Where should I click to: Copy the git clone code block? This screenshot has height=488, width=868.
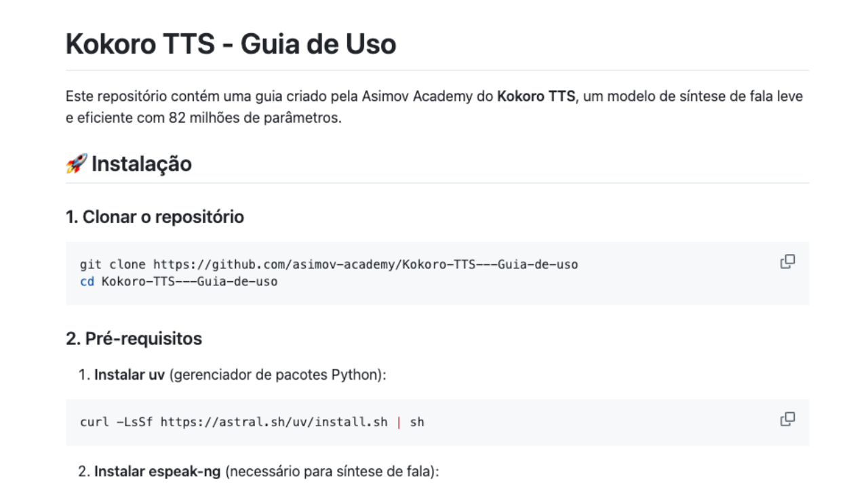coord(787,262)
